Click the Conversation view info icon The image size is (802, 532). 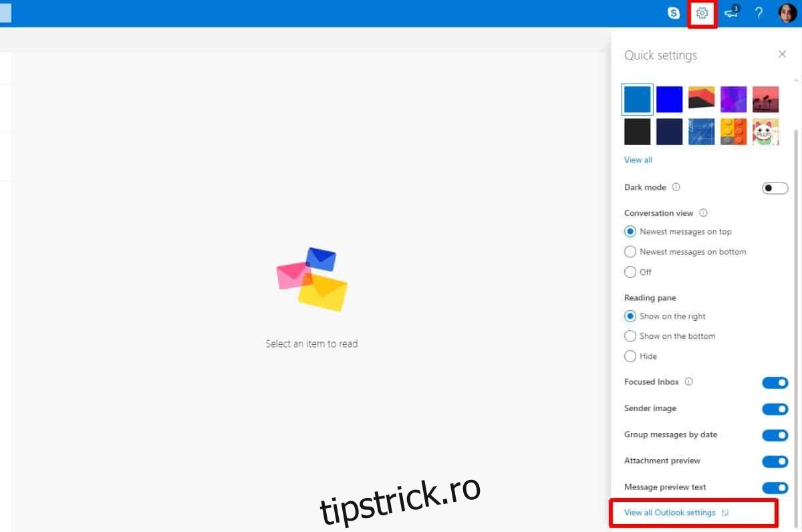(703, 213)
